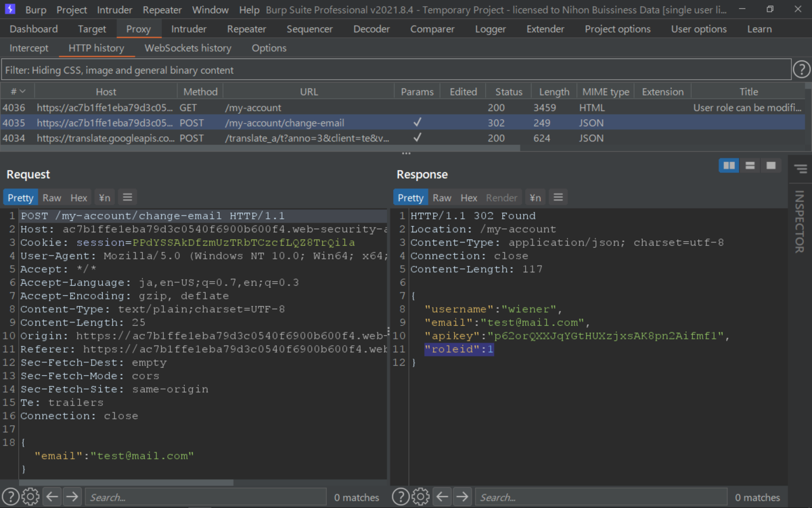Sort history by the Status column
Image resolution: width=812 pixels, height=508 pixels.
[x=508, y=91]
